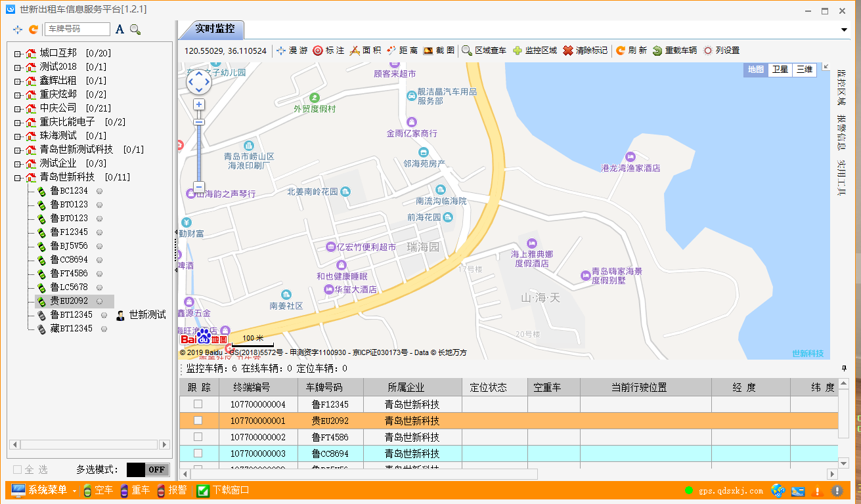Click the 报警 alarm button
The image size is (861, 504).
(172, 490)
